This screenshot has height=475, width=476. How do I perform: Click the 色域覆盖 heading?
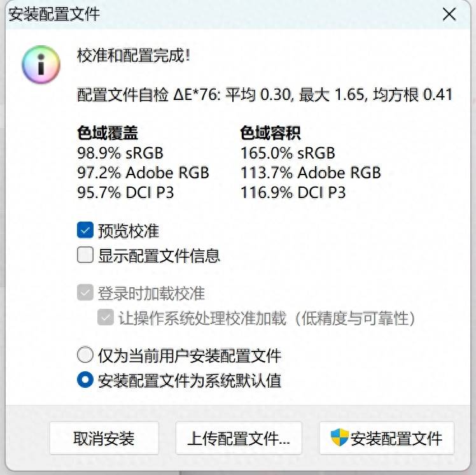pyautogui.click(x=108, y=133)
